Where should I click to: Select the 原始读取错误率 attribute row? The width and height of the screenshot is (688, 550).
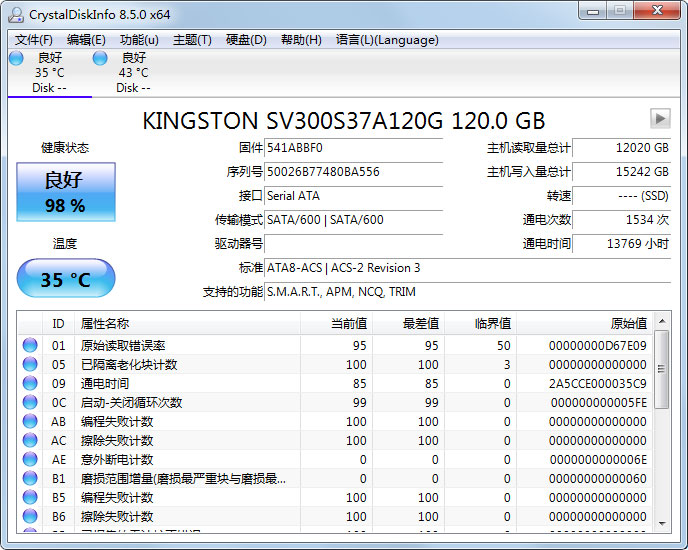click(335, 345)
